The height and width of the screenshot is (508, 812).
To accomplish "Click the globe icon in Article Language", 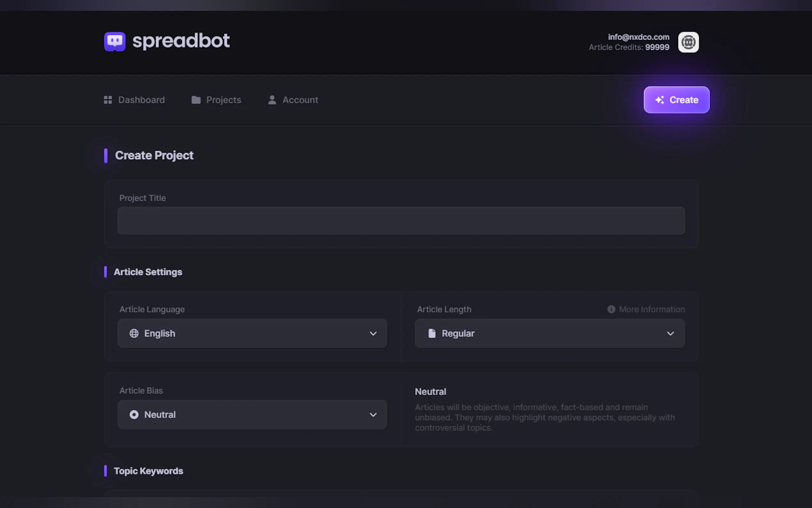I will (x=134, y=333).
